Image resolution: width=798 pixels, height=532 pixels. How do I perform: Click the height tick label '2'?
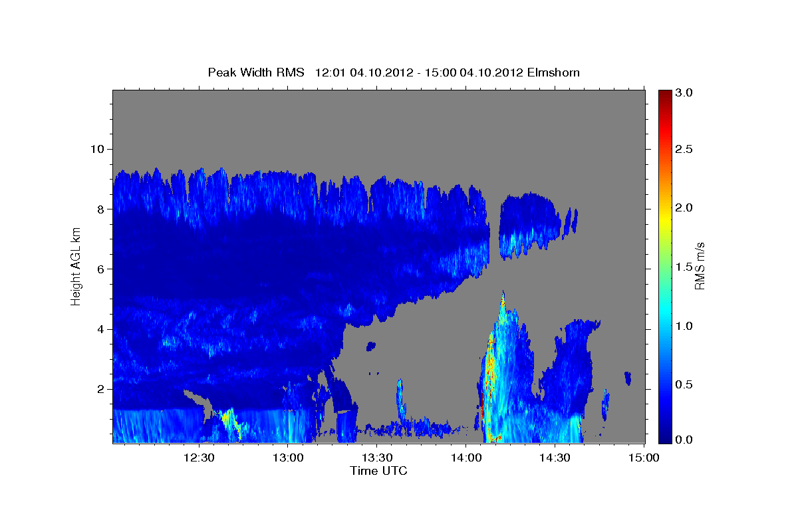[100, 388]
